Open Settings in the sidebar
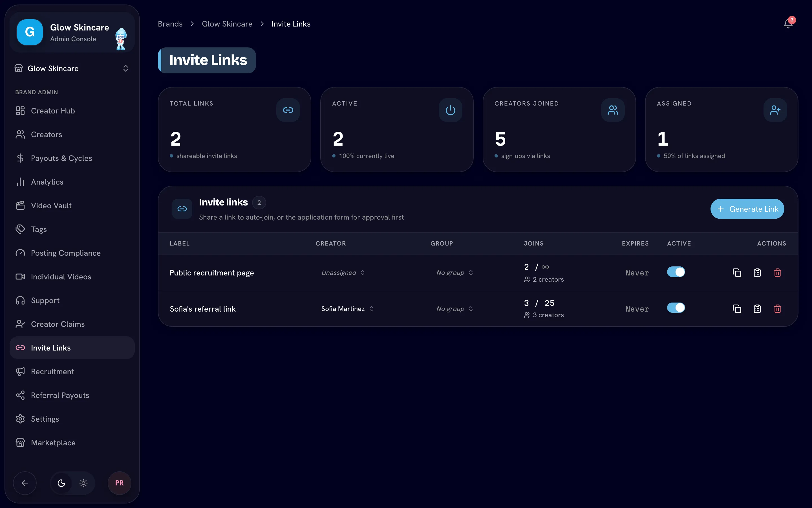Image resolution: width=812 pixels, height=508 pixels. pos(72,419)
